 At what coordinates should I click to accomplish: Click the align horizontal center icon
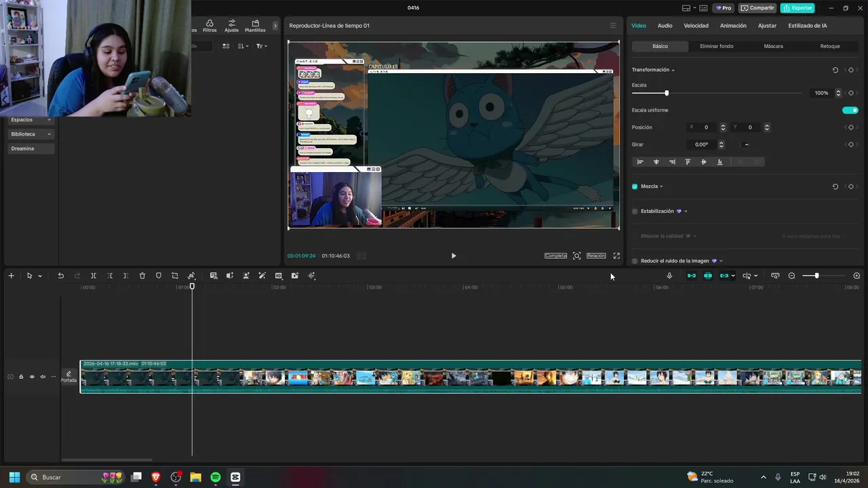656,162
